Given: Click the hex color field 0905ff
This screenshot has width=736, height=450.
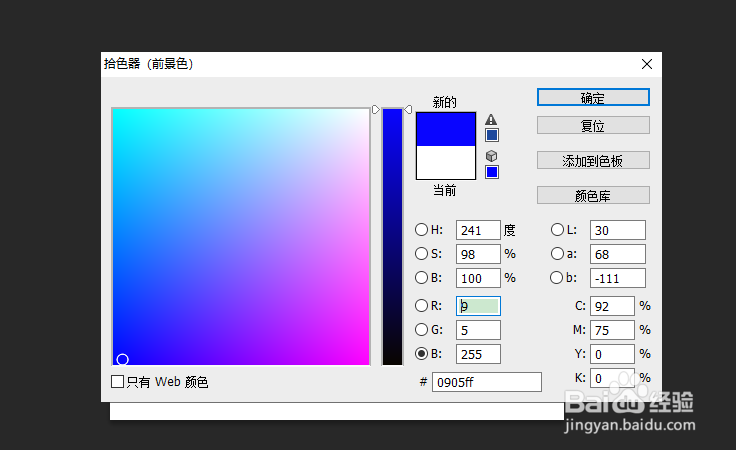Looking at the screenshot, I should pos(487,382).
